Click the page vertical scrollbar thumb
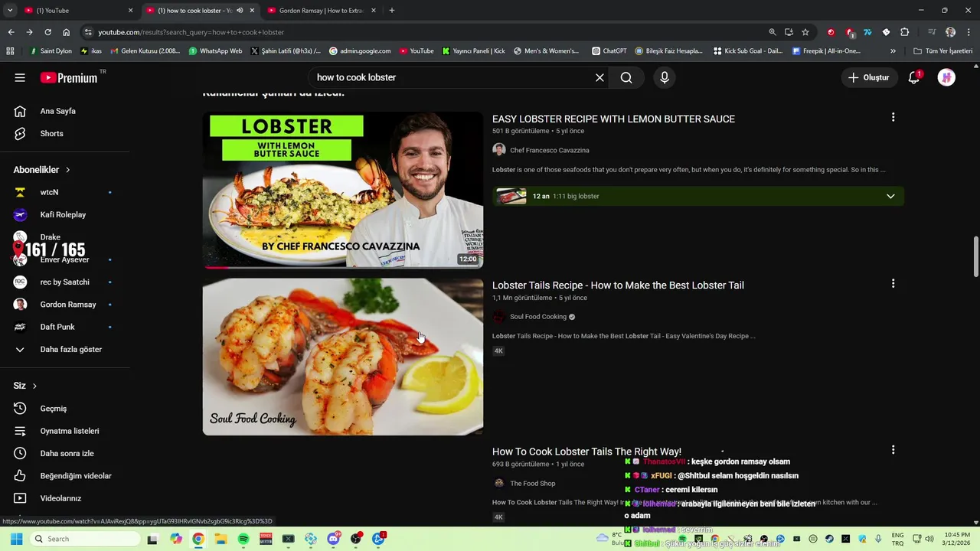The image size is (980, 551). pyautogui.click(x=975, y=257)
